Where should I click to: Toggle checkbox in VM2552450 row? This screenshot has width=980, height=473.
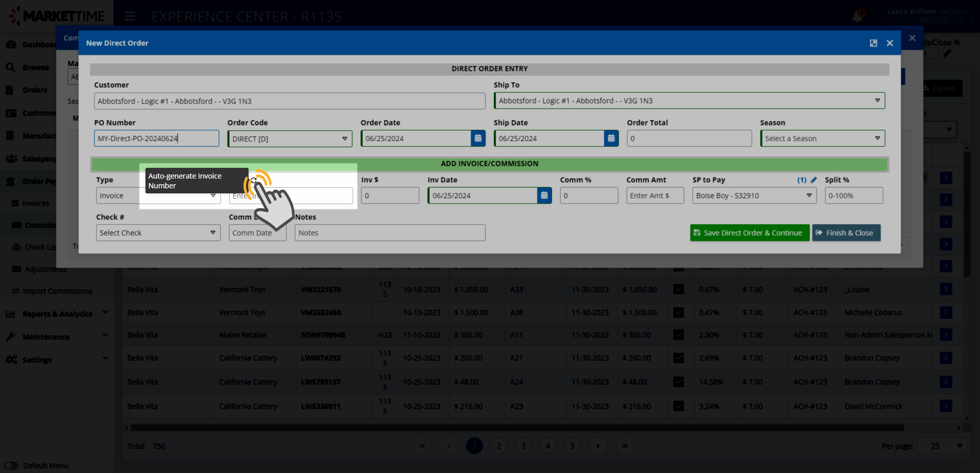tap(678, 312)
